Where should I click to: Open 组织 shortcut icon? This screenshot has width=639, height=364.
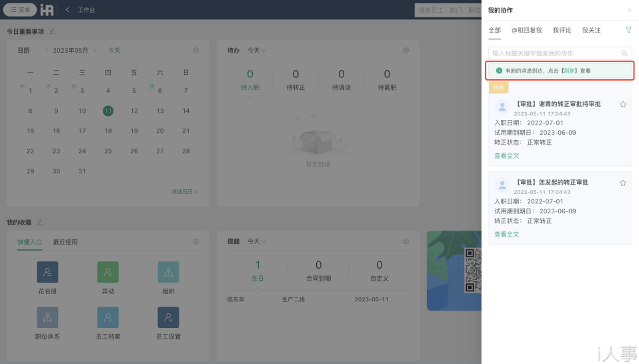coord(168,272)
